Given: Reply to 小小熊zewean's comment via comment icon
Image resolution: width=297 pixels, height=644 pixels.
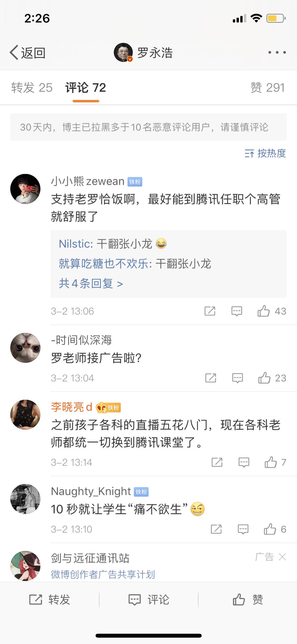Looking at the screenshot, I should click(237, 311).
